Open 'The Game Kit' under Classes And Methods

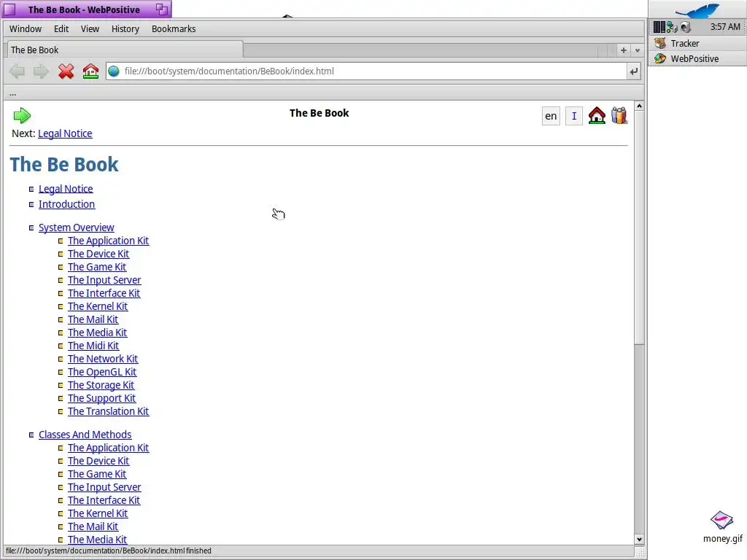97,474
